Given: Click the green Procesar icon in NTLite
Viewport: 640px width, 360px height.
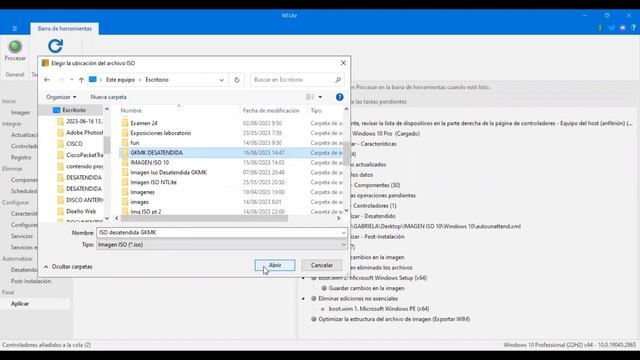Looking at the screenshot, I should [x=15, y=47].
